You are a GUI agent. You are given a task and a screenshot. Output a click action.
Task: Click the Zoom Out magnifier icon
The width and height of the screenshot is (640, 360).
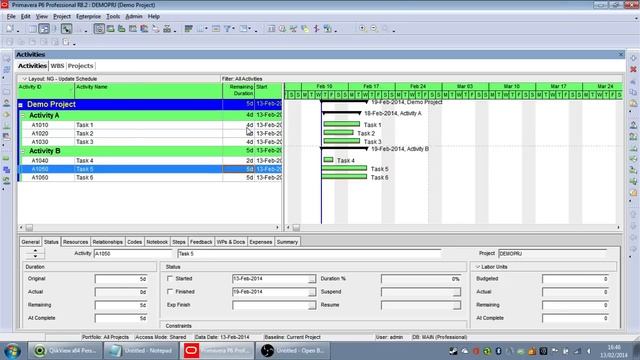[374, 29]
